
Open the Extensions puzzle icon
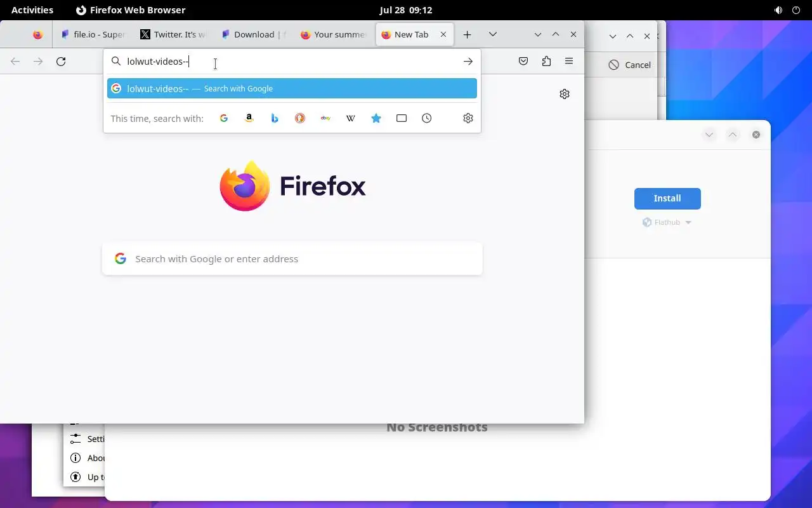(546, 62)
